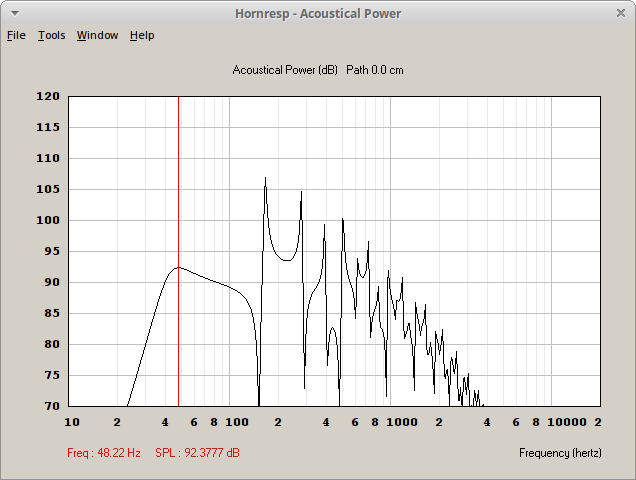Open the Tools menu
The width and height of the screenshot is (636, 480).
pos(52,36)
